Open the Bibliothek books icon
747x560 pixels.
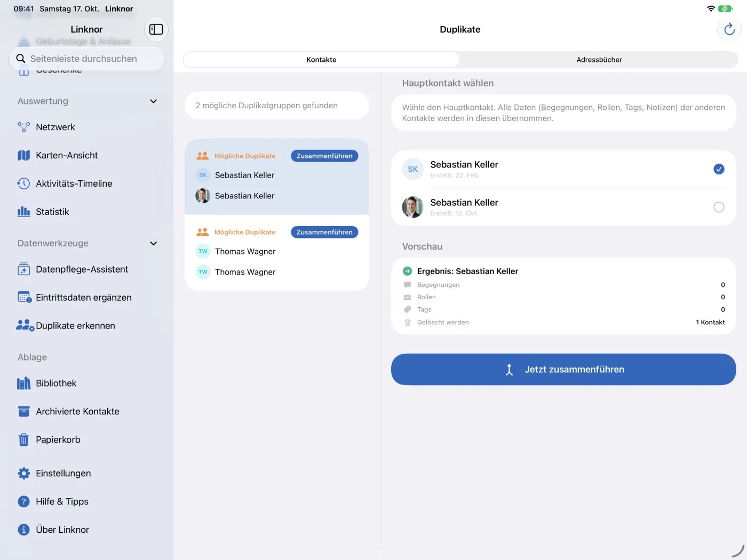click(23, 383)
